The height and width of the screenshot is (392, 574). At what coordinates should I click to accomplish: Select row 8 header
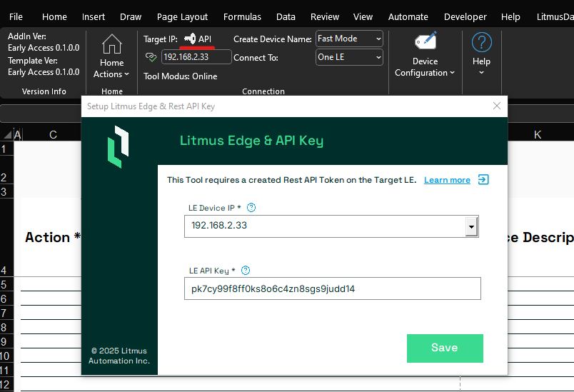[x=6, y=327]
